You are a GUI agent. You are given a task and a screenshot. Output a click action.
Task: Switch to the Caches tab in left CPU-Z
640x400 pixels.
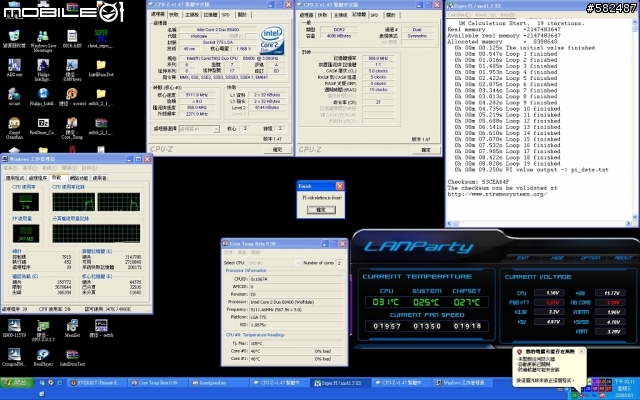[x=174, y=15]
